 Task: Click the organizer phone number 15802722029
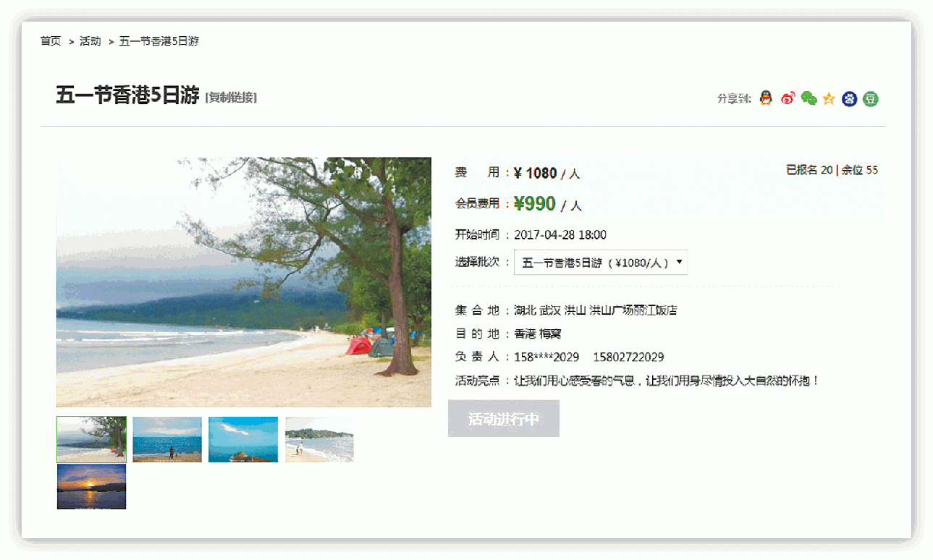(x=628, y=357)
